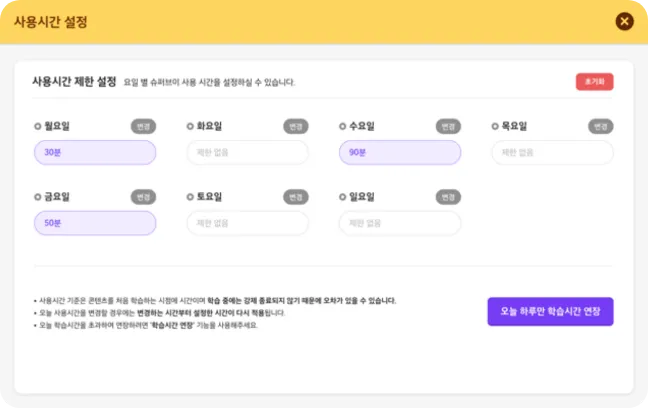Click the red 초기화 reset button
Screen dimensions: 648x408
594,82
